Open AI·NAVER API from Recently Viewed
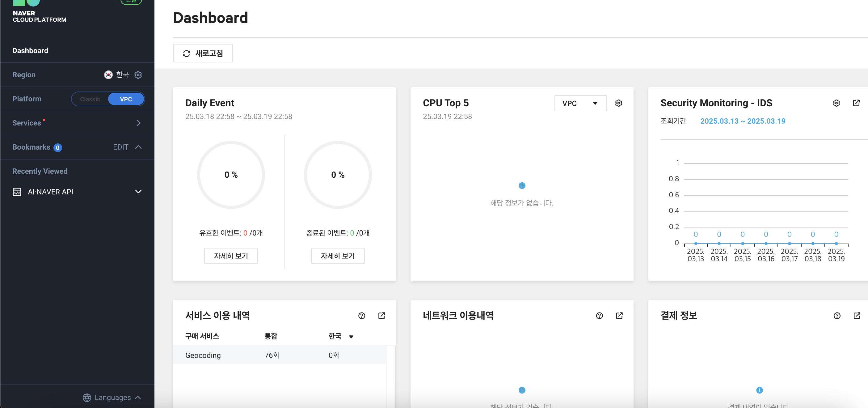The image size is (868, 408). (x=77, y=192)
